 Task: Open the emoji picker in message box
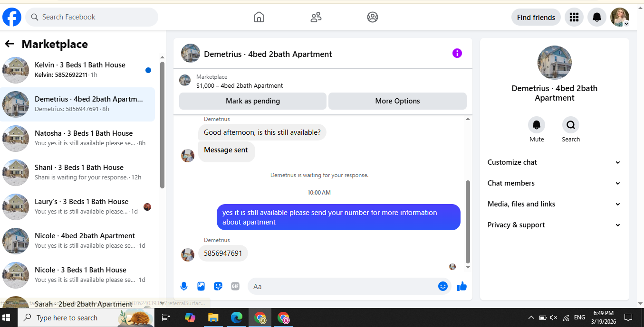pos(443,286)
